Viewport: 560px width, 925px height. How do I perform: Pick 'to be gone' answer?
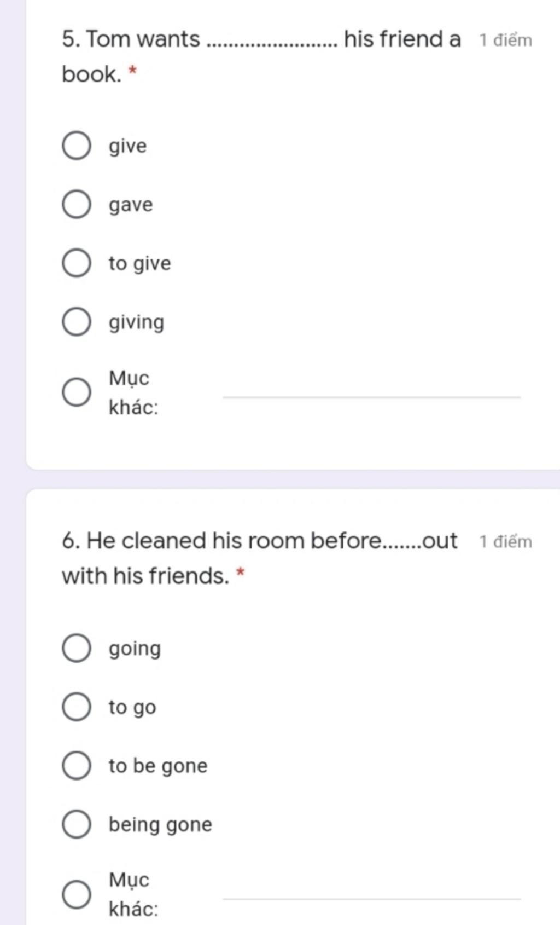[x=76, y=765]
